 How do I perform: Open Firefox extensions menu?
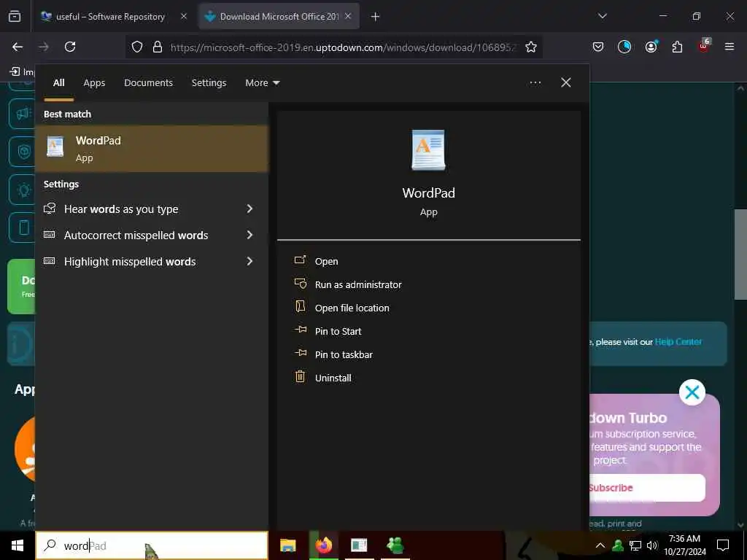[x=677, y=47]
